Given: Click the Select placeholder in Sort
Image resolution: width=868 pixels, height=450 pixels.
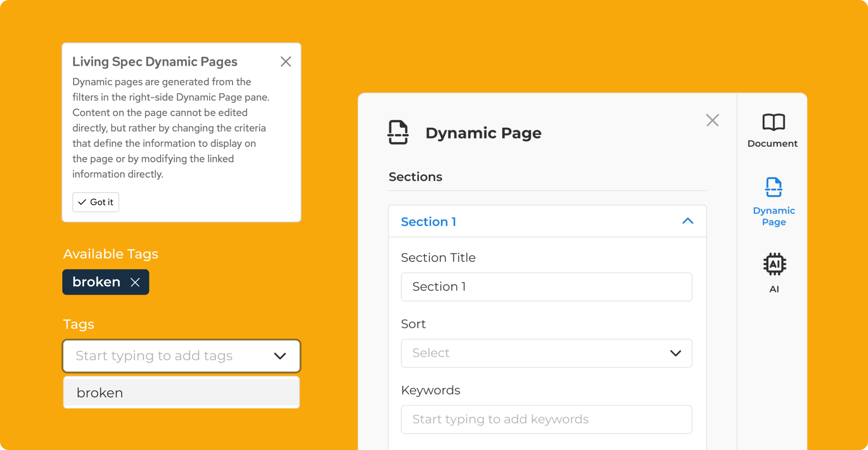Looking at the screenshot, I should [x=431, y=353].
